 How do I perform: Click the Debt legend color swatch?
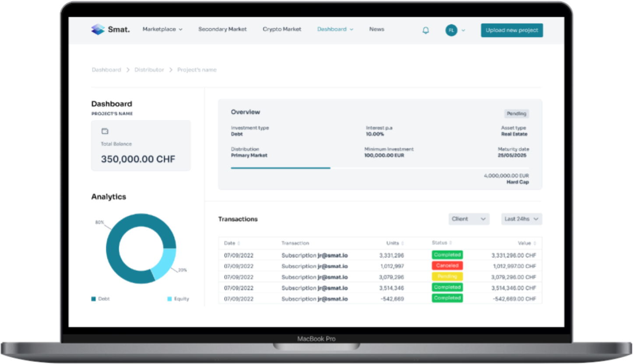click(x=93, y=299)
